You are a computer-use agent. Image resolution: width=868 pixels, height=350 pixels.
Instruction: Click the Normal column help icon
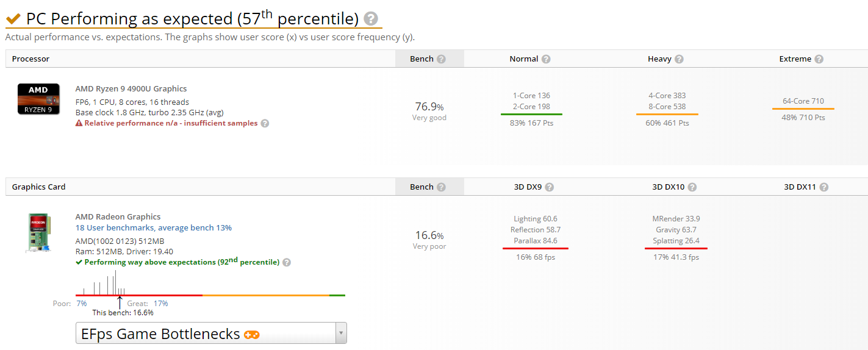(x=546, y=59)
